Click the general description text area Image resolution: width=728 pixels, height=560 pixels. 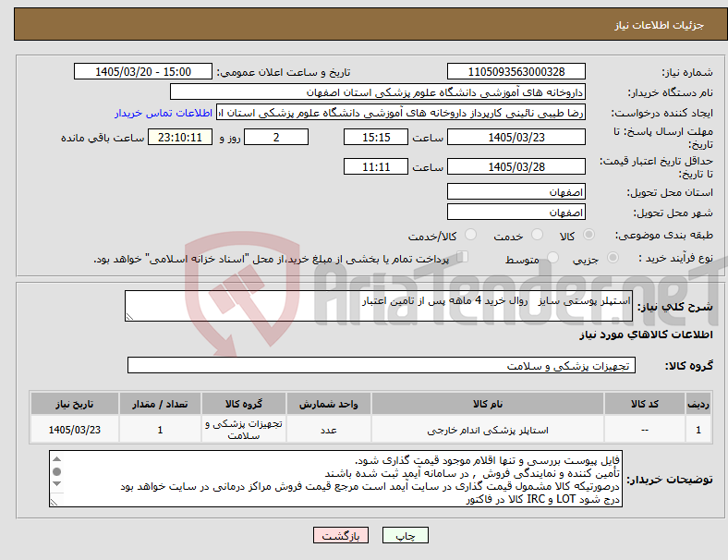pyautogui.click(x=379, y=306)
